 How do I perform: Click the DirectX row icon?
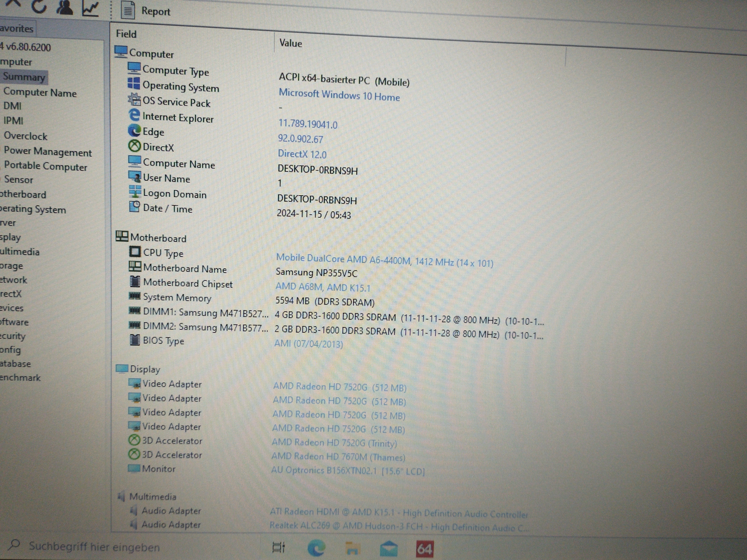(134, 146)
